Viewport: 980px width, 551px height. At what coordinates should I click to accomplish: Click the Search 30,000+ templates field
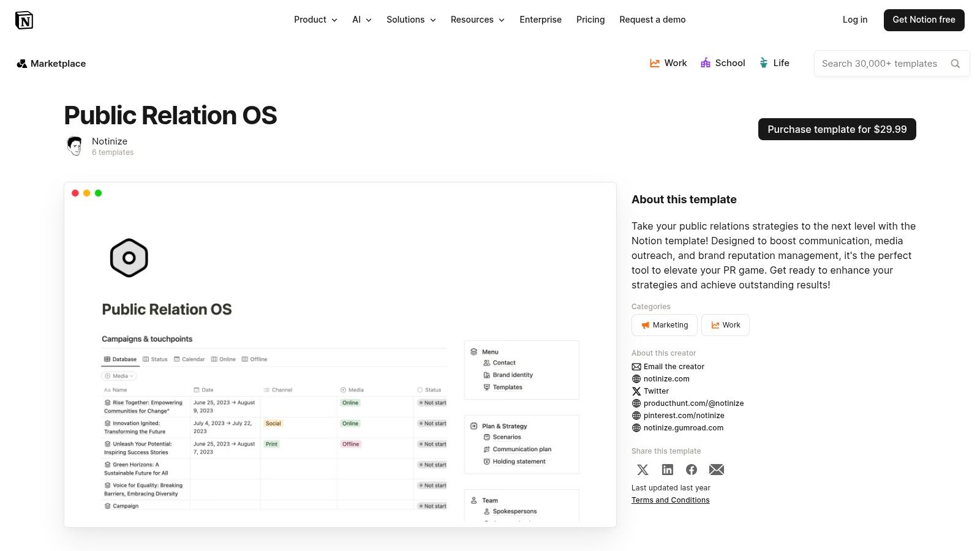[880, 63]
